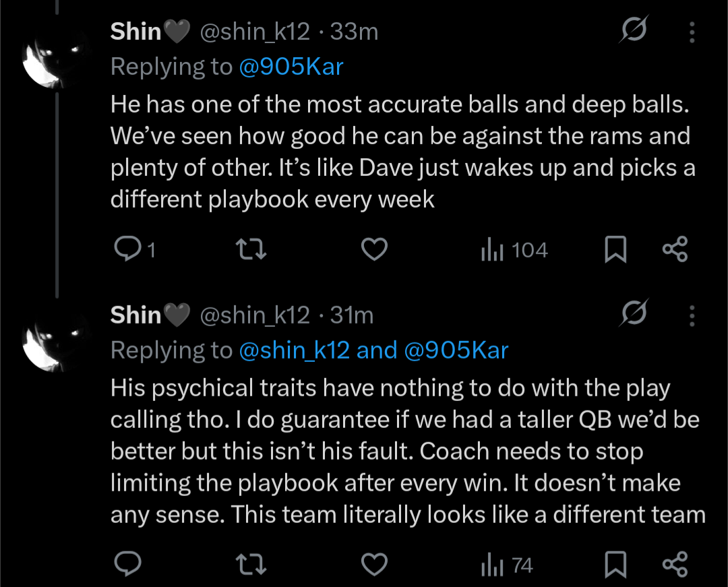Repost the second tweet about play calling
Screen dimensions: 728x587
click(253, 565)
